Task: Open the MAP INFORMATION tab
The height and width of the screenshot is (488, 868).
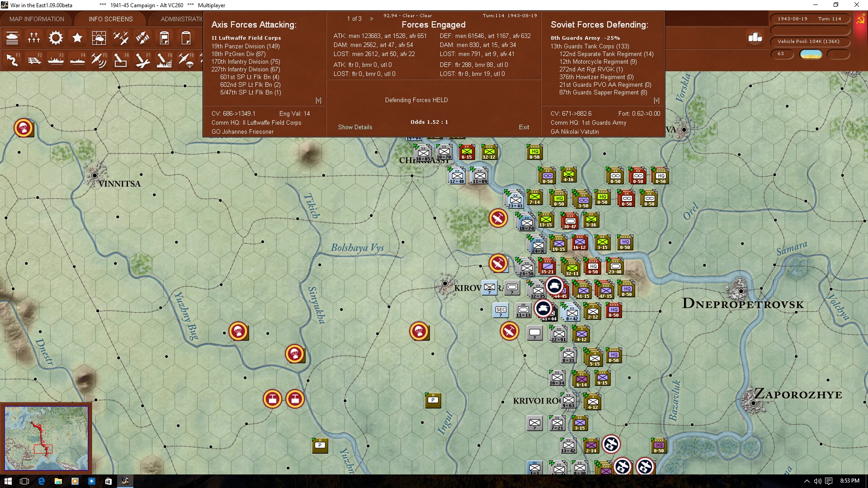Action: point(37,19)
